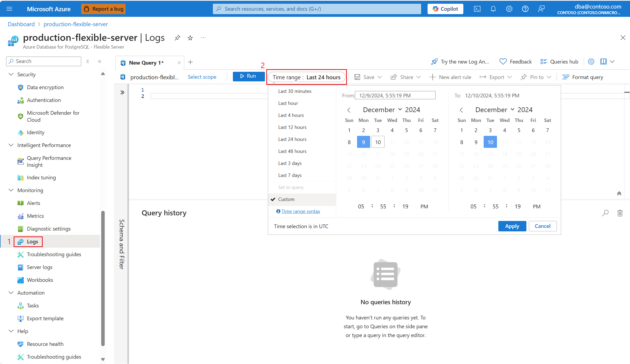Viewport: 630px width, 364px height.
Task: Open the notifications bell
Action: pos(493,9)
